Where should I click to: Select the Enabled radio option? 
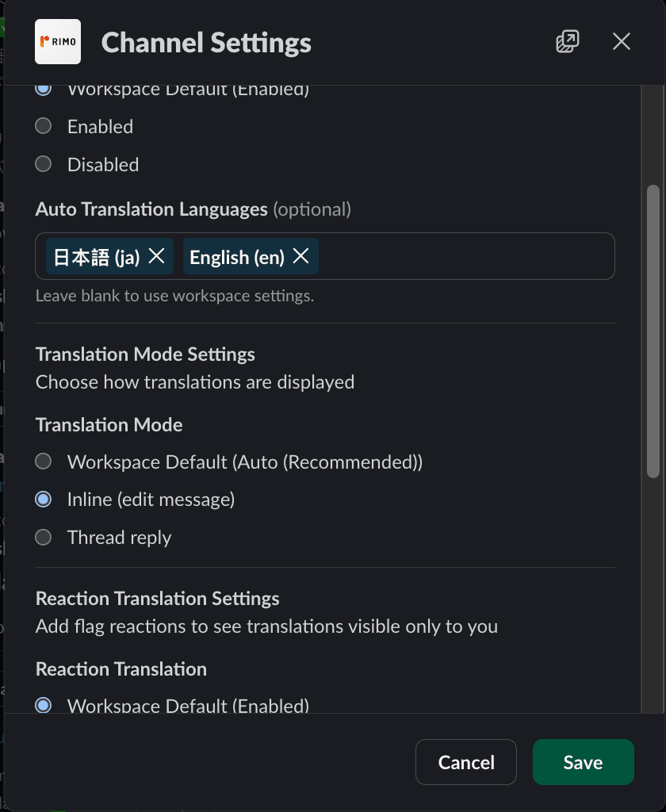[x=43, y=125]
